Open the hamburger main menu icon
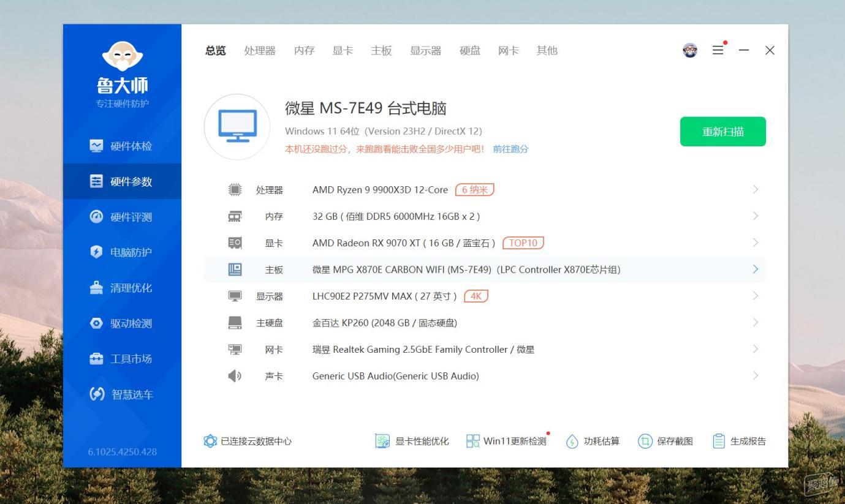Screen dimensions: 845x504 tap(718, 50)
